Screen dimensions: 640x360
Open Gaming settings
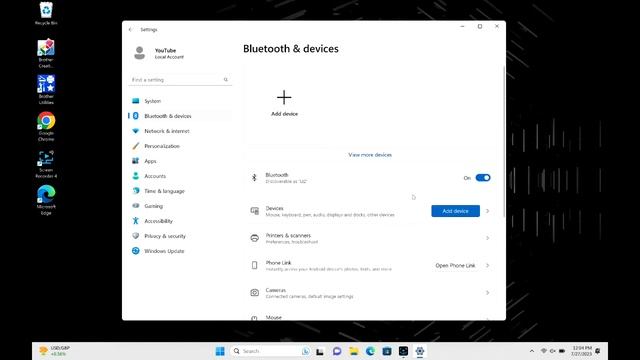180,206
